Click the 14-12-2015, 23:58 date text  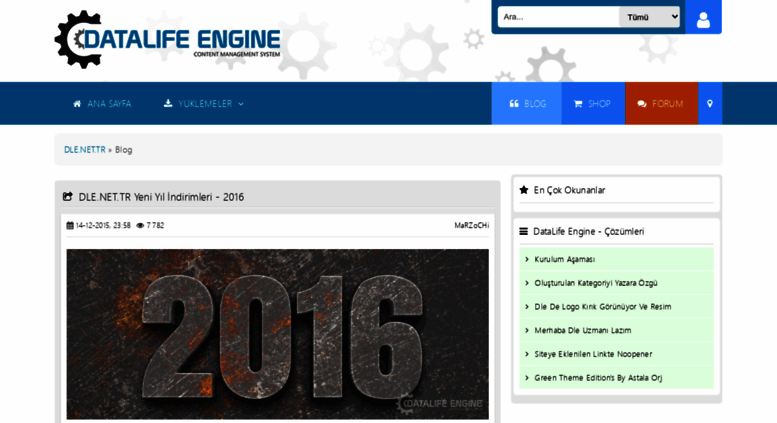[x=103, y=225]
